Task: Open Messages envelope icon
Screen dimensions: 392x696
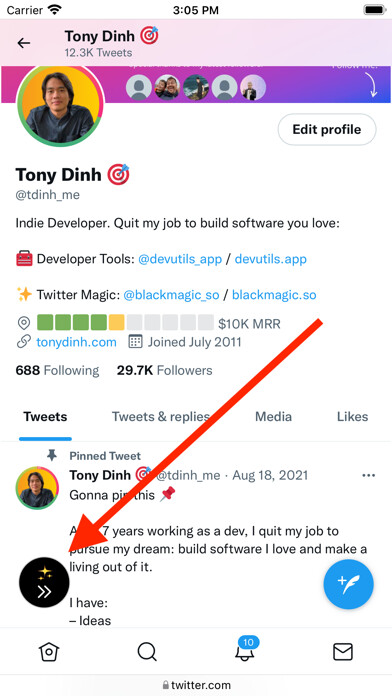Action: click(x=343, y=652)
